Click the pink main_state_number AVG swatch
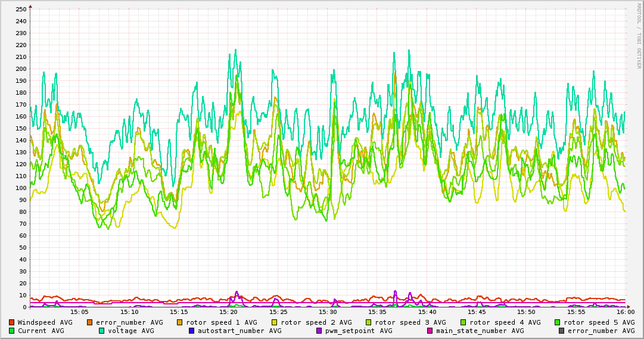 click(x=430, y=331)
